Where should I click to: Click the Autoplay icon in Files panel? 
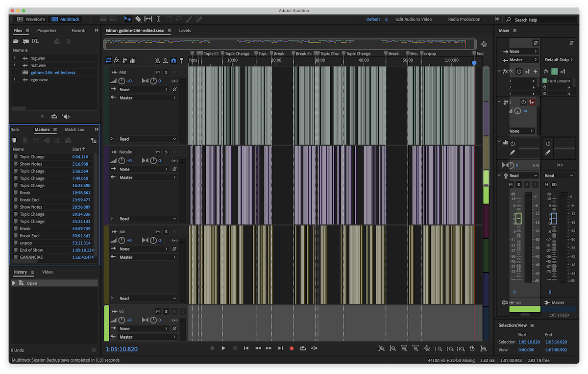(x=66, y=116)
